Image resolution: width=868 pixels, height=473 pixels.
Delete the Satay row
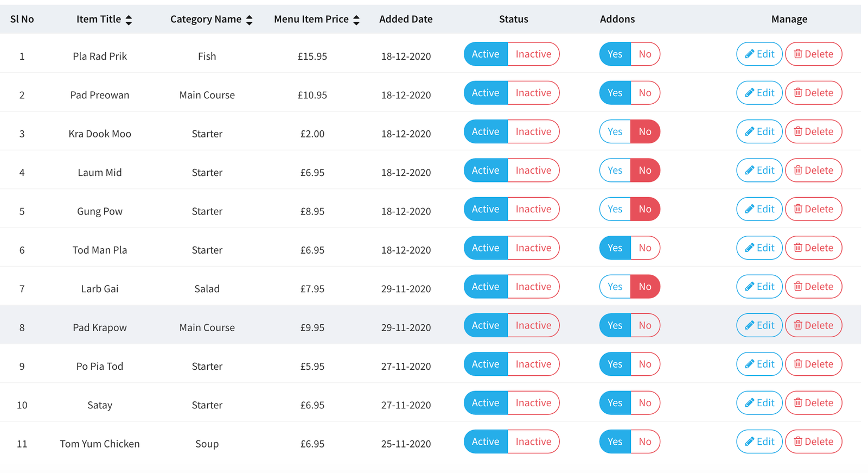[x=813, y=402]
